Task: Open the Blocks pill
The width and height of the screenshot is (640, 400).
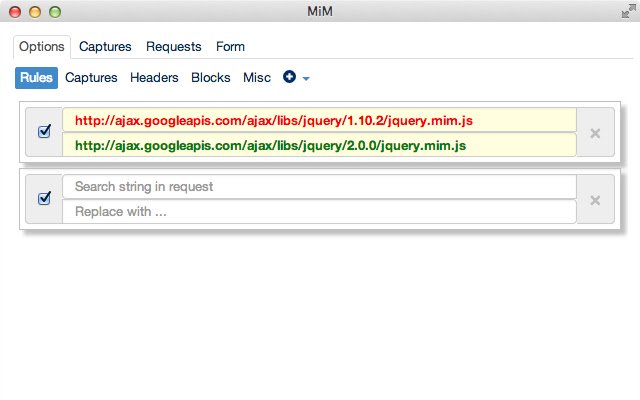Action: [x=211, y=78]
